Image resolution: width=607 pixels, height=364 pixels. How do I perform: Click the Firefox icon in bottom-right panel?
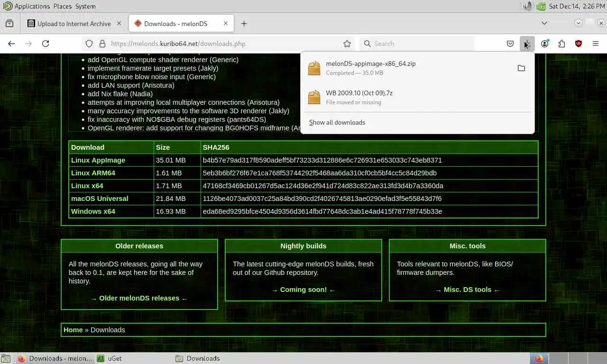click(539, 358)
